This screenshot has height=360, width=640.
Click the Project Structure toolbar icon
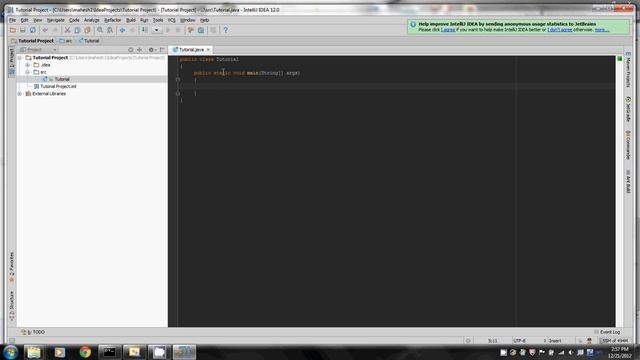(201, 30)
